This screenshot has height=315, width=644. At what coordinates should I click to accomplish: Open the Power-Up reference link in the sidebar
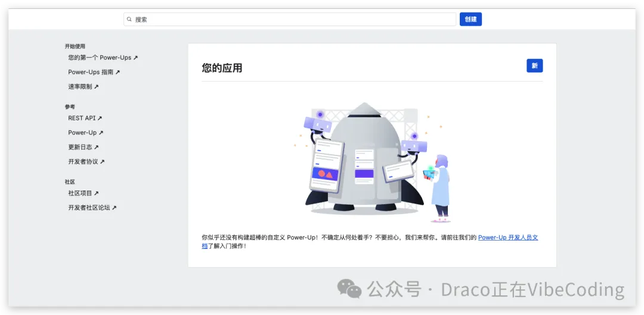82,133
